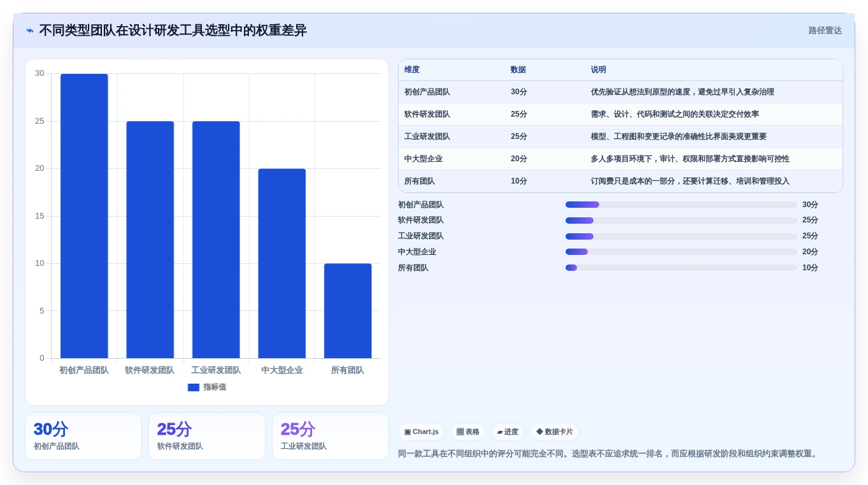Click the 初创产品团队 progress bar
This screenshot has width=868, height=485.
(681, 205)
